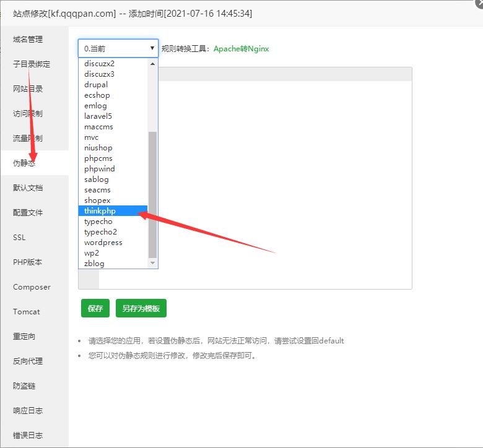Viewport: 483px width, 448px height.
Task: Click the dropdown list scroll-down arrow
Action: click(153, 263)
